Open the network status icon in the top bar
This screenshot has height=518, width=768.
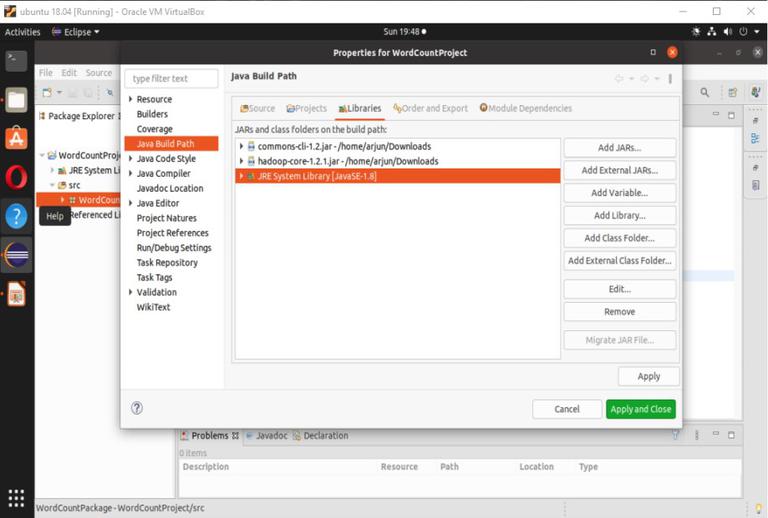point(712,32)
